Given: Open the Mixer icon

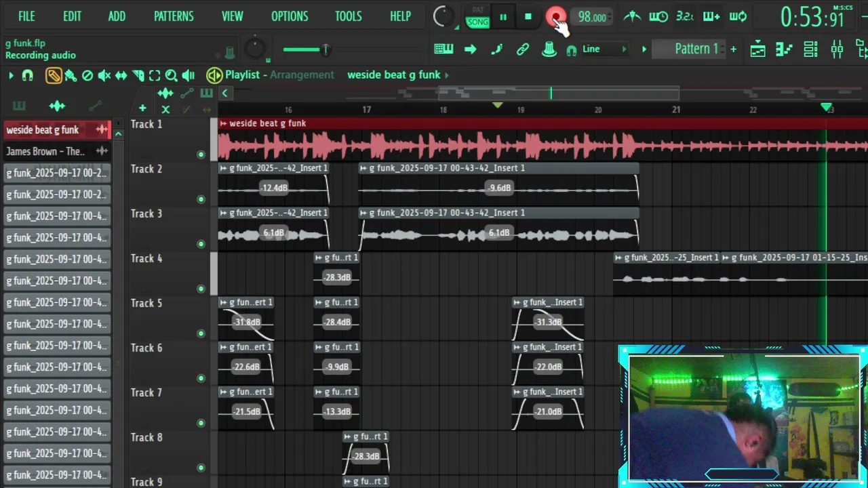Looking at the screenshot, I should [x=837, y=49].
